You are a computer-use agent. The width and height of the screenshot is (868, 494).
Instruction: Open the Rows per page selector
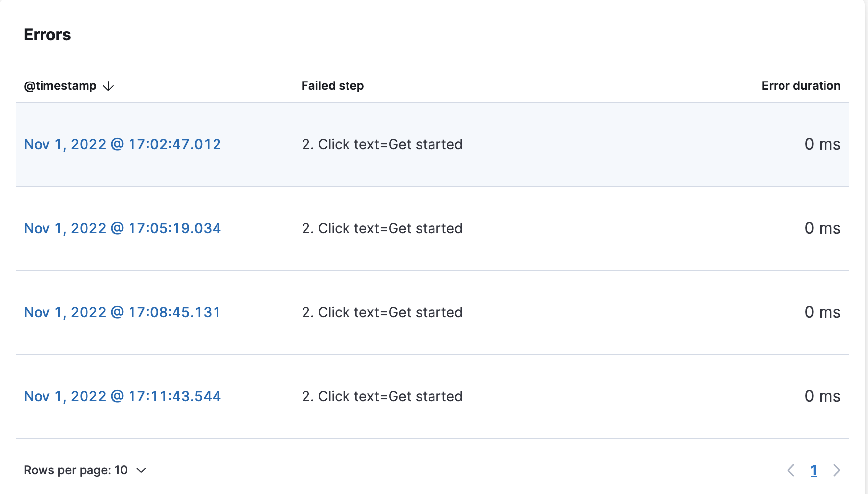85,470
